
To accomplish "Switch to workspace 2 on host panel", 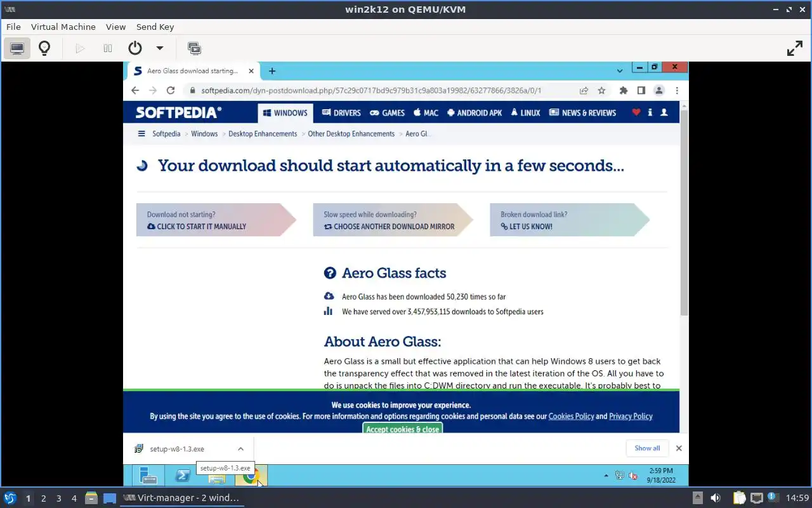I will coord(43,498).
